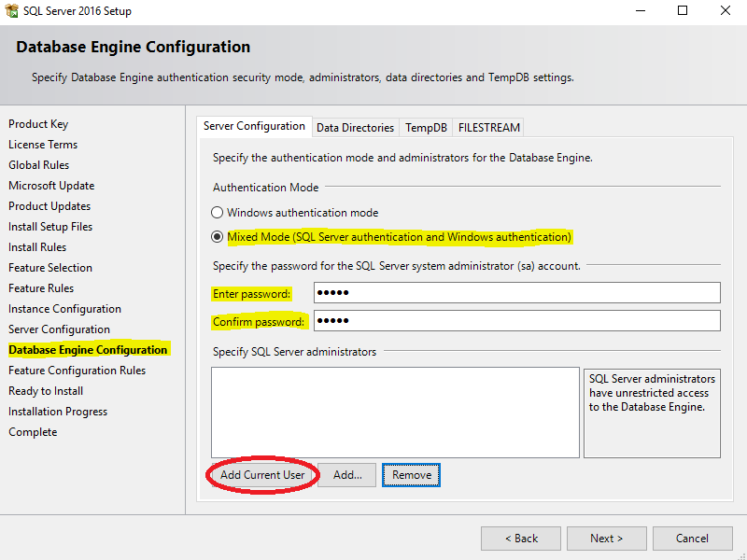Open the TempDB tab
Viewport: 747px width, 560px height.
tap(426, 128)
